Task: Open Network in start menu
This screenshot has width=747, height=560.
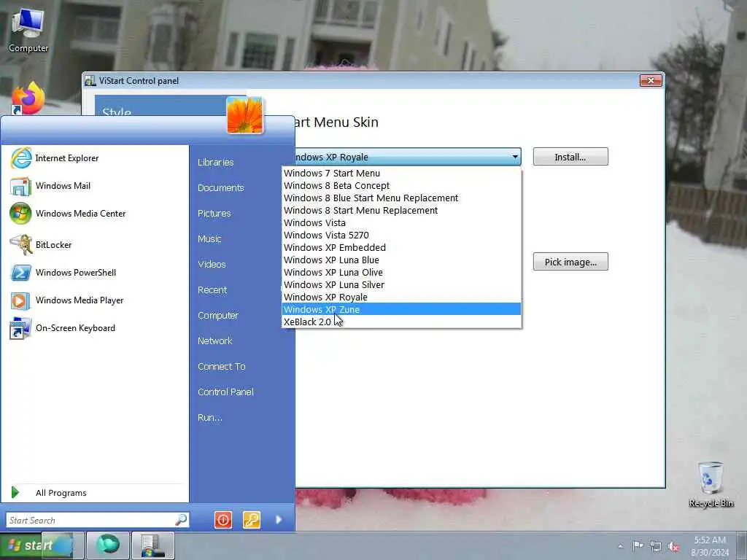Action: 215,341
